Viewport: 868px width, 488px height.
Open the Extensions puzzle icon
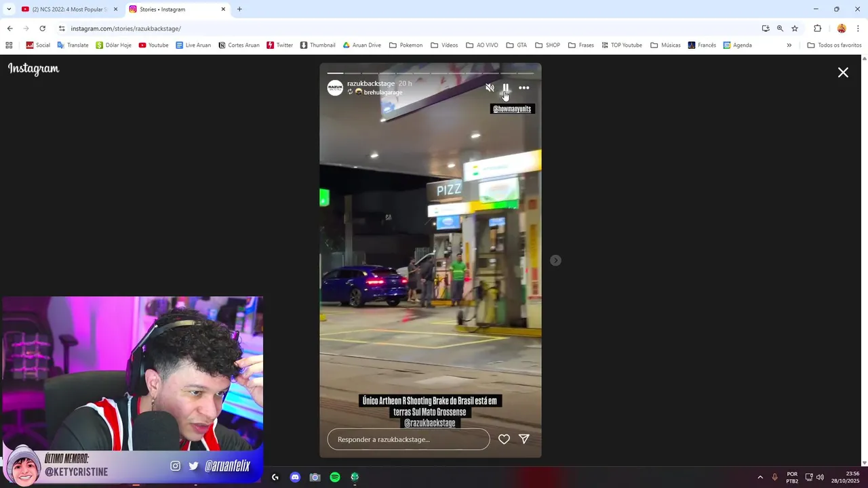point(817,28)
